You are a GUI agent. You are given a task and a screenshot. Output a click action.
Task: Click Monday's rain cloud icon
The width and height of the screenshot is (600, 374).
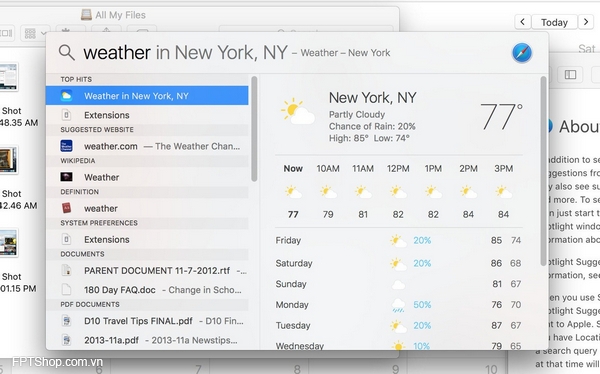coord(398,305)
